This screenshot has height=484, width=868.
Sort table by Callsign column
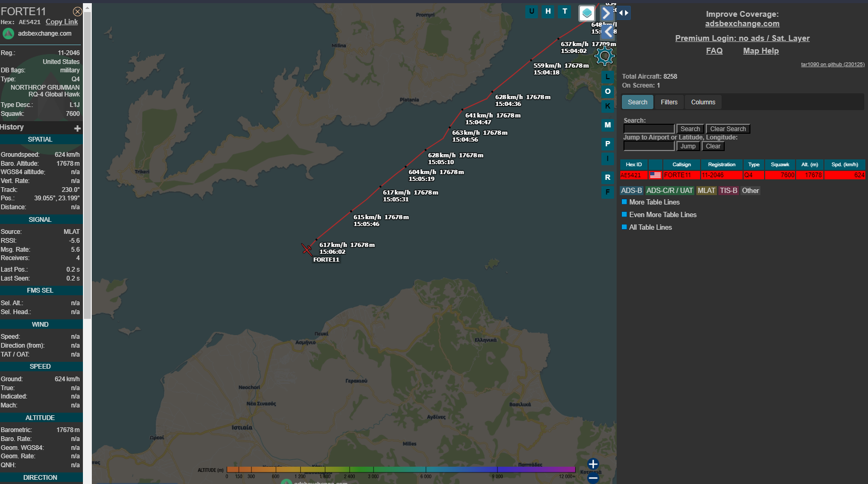[x=682, y=165]
